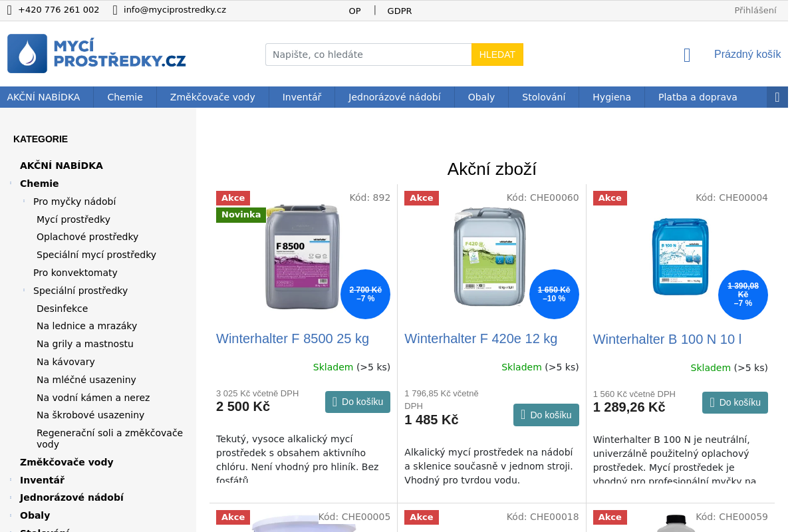Select Regenerační soli a změkčovače vody
Image resolution: width=798 pixels, height=532 pixels.
click(x=110, y=438)
